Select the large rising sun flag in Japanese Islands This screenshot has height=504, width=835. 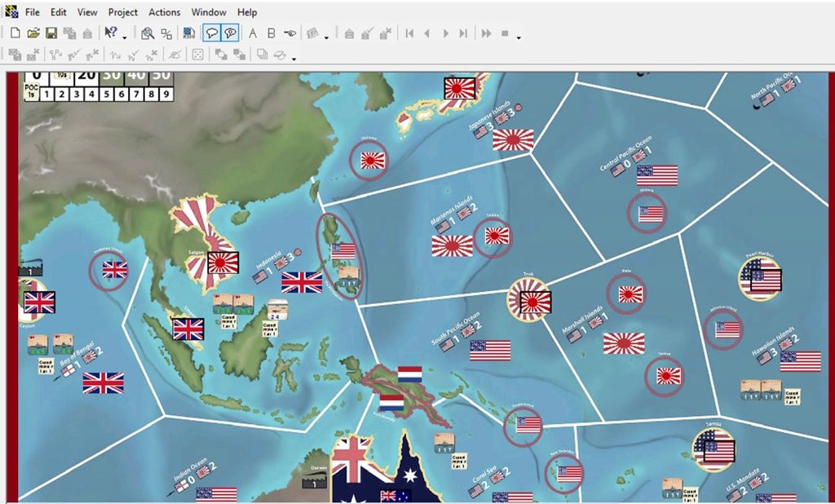coord(513,139)
